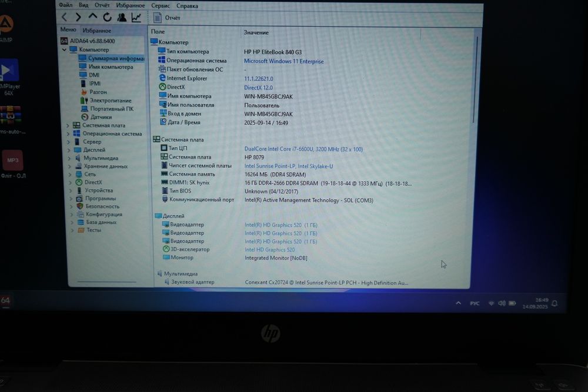
Task: Select the Звуковой адаптер row
Action: click(x=287, y=282)
